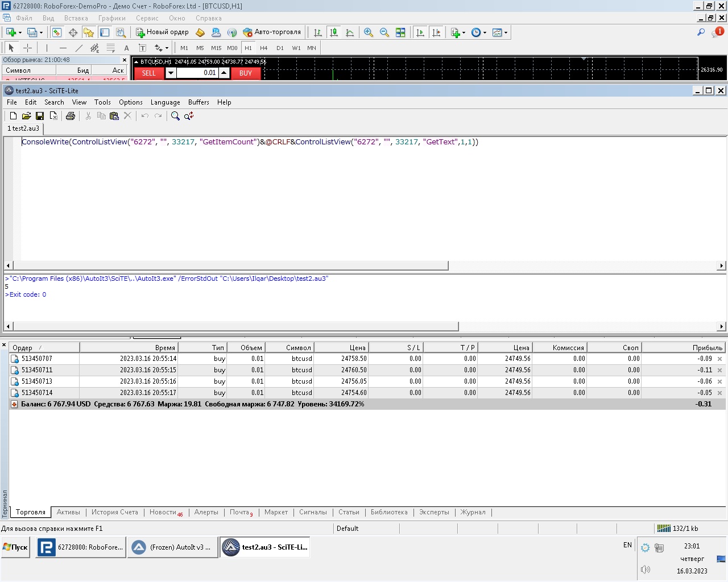This screenshot has width=728, height=582.
Task: Toggle the Terminal panel icon
Action: coord(105,32)
